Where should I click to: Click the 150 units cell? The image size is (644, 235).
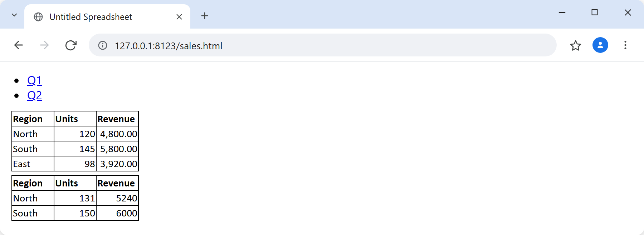coord(75,213)
